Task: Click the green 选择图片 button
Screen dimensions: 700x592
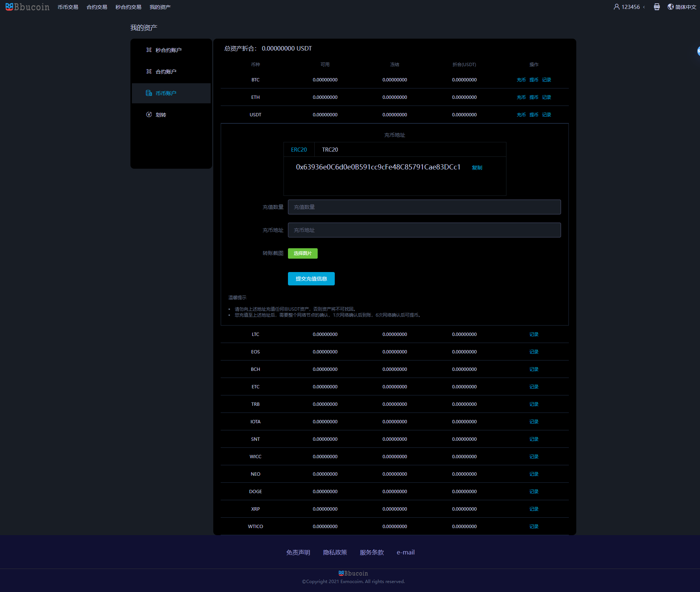Action: point(302,253)
